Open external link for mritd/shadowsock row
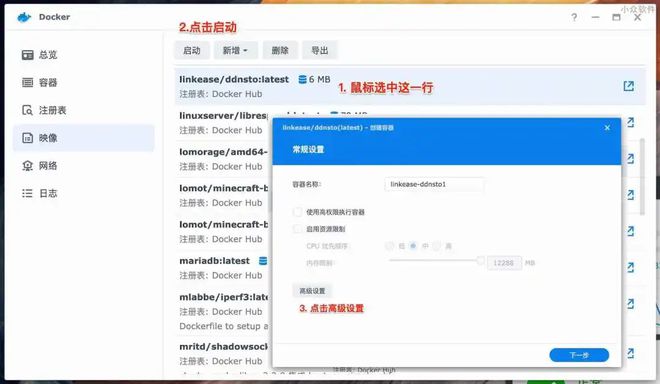 point(630,353)
